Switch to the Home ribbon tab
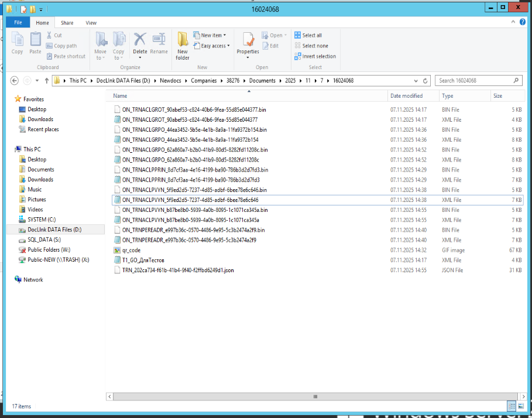This screenshot has height=418, width=532. [42, 23]
